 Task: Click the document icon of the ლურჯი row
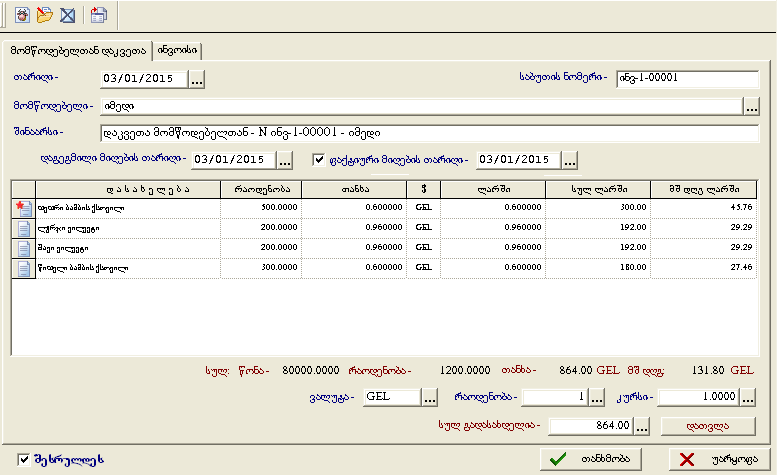23,228
